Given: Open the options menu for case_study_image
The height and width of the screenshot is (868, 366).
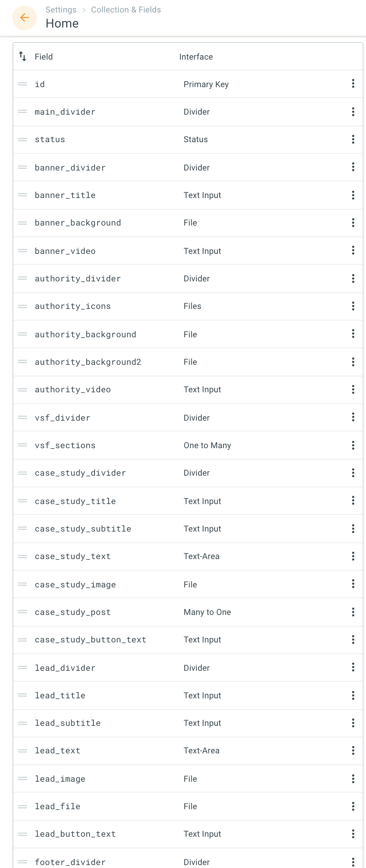Looking at the screenshot, I should (353, 584).
